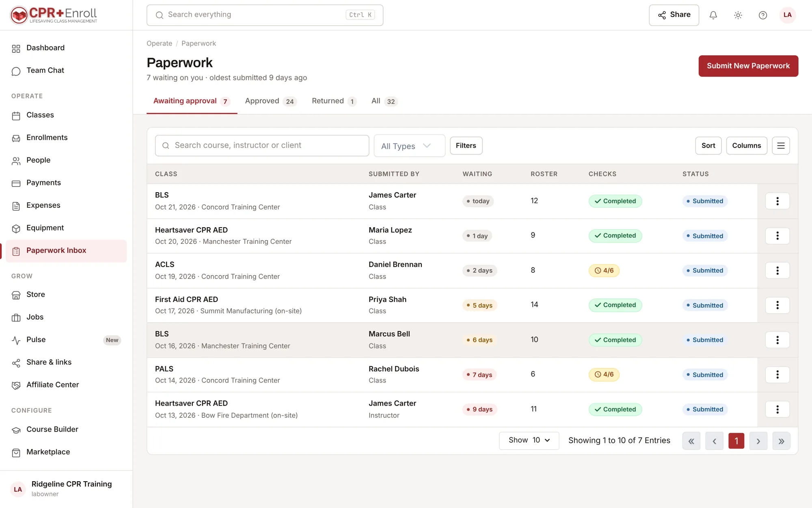The image size is (812, 508).
Task: Open Equipment in sidebar
Action: click(x=66, y=228)
